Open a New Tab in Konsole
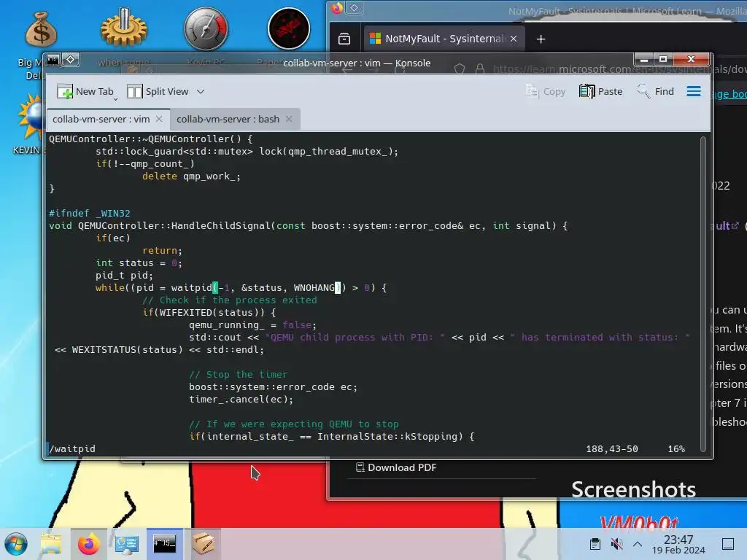 coord(86,91)
